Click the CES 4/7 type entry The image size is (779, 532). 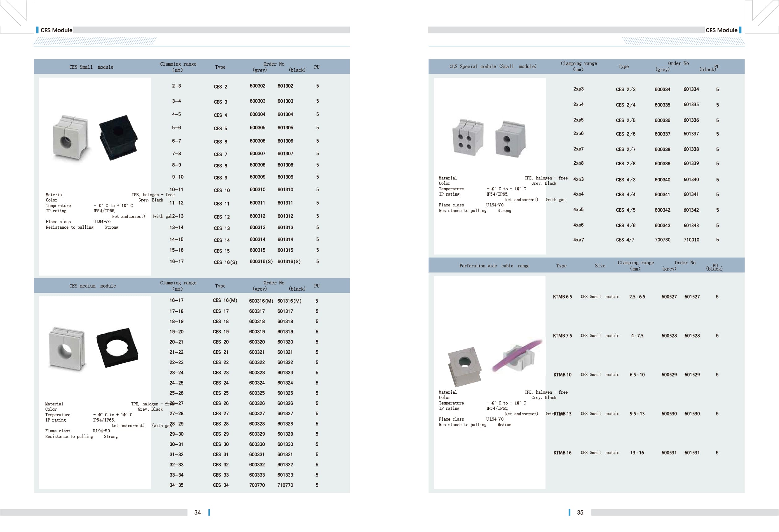[x=625, y=240]
